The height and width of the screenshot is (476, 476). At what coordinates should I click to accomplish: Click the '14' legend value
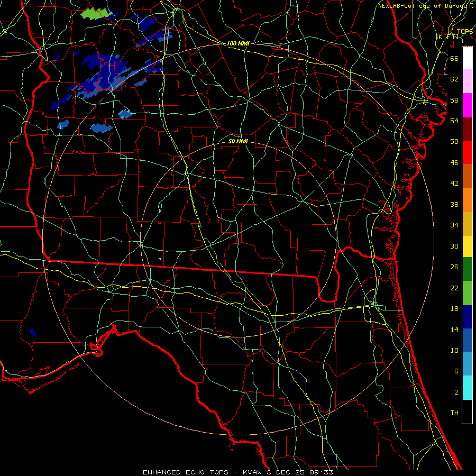(x=454, y=329)
